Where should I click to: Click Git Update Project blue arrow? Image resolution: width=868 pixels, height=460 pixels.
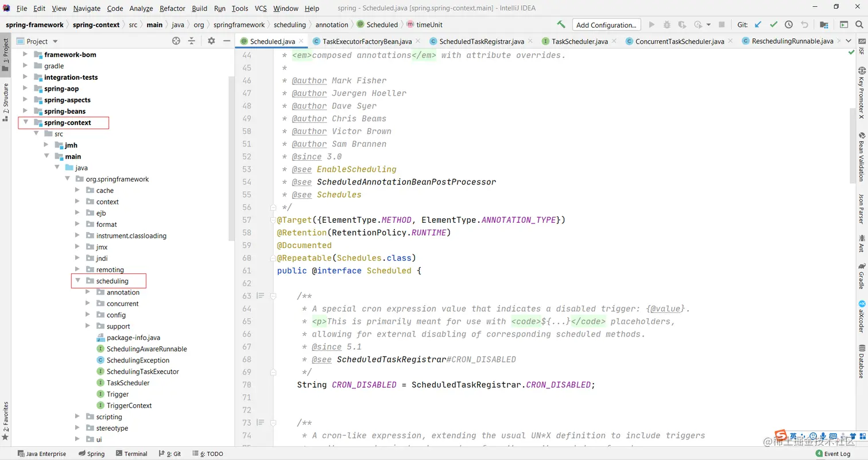758,25
